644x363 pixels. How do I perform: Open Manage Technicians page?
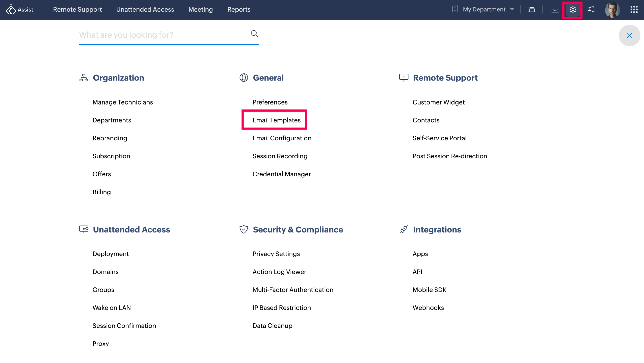(122, 102)
